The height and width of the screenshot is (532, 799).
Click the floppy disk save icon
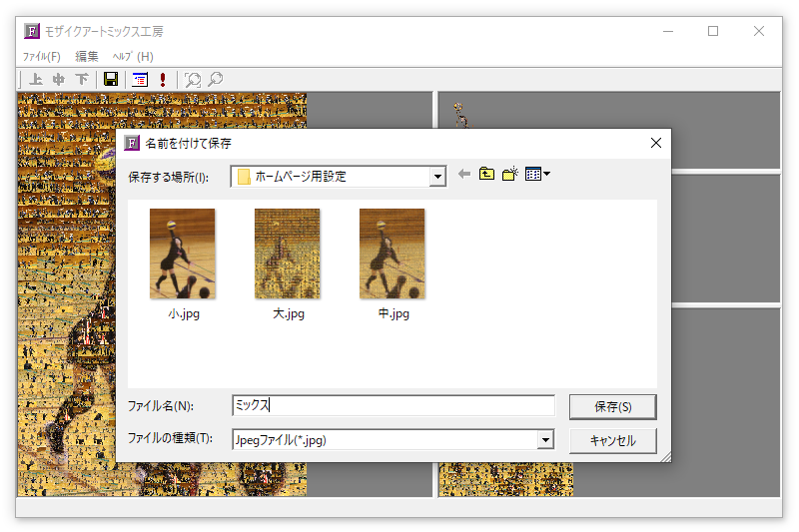click(x=111, y=80)
